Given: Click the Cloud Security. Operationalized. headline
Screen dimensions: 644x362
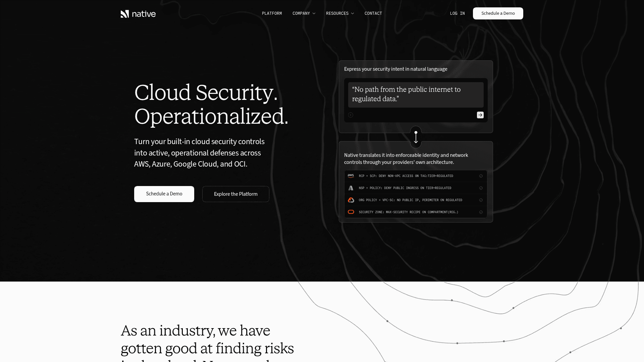Looking at the screenshot, I should [x=211, y=104].
